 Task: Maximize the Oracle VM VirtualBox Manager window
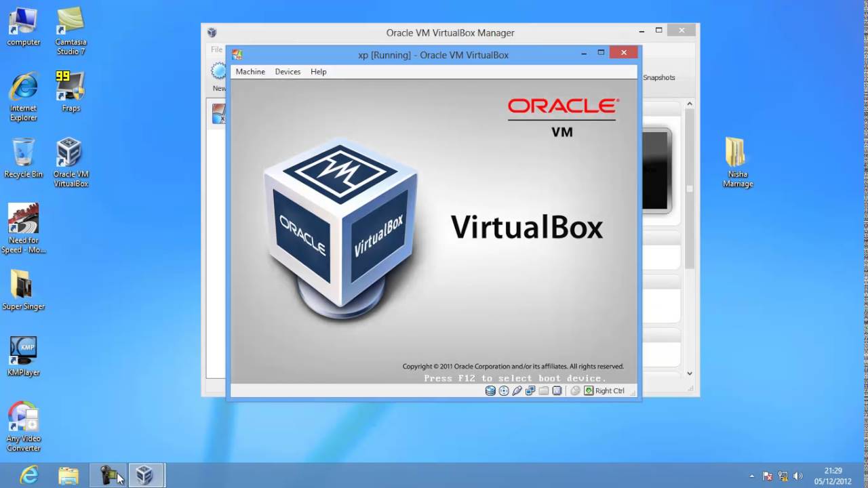[658, 30]
